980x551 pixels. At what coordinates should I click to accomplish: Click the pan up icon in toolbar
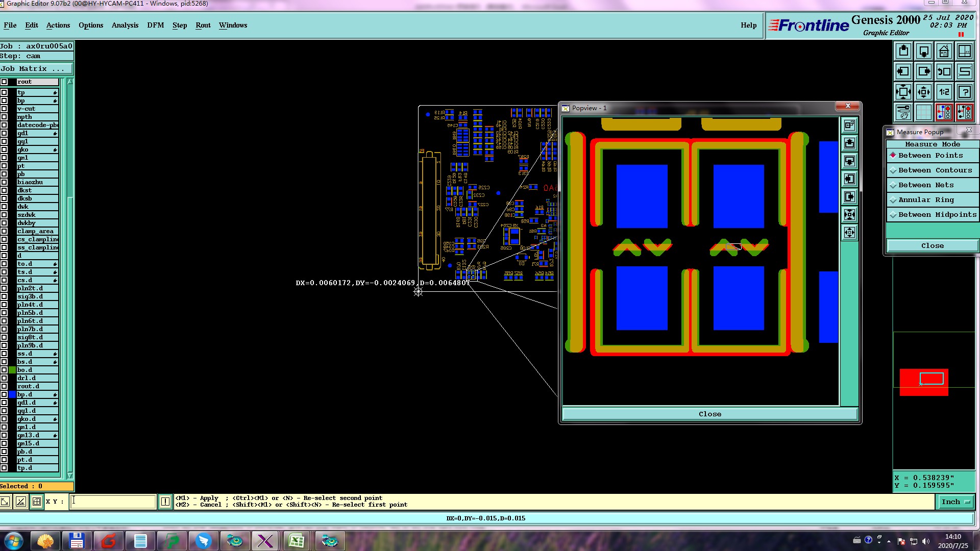tap(903, 52)
